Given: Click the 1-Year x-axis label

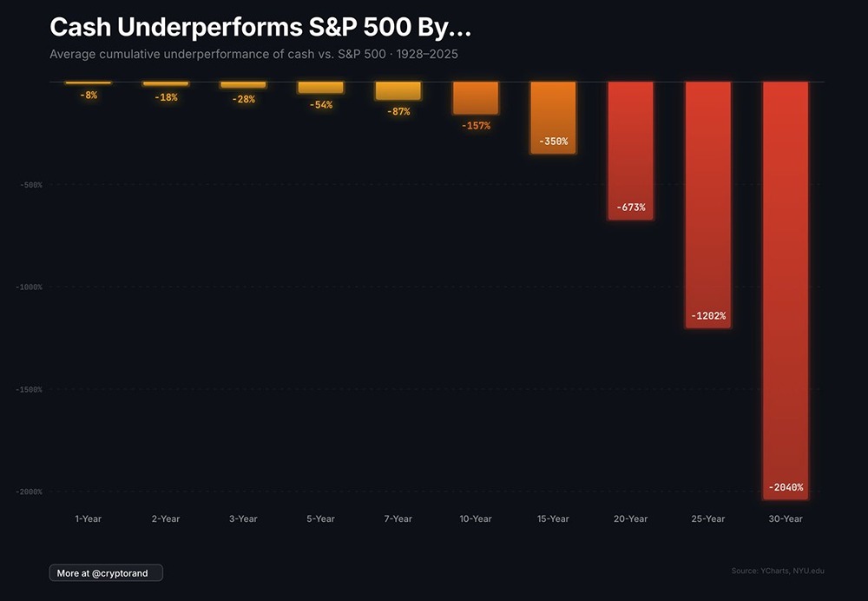Looking at the screenshot, I should tap(89, 518).
